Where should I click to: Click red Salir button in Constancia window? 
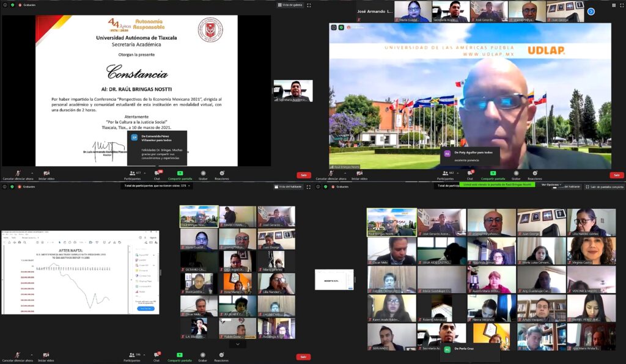(x=304, y=175)
